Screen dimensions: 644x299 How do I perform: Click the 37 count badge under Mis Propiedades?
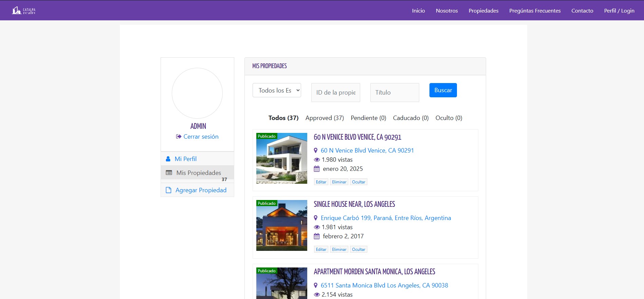(224, 179)
